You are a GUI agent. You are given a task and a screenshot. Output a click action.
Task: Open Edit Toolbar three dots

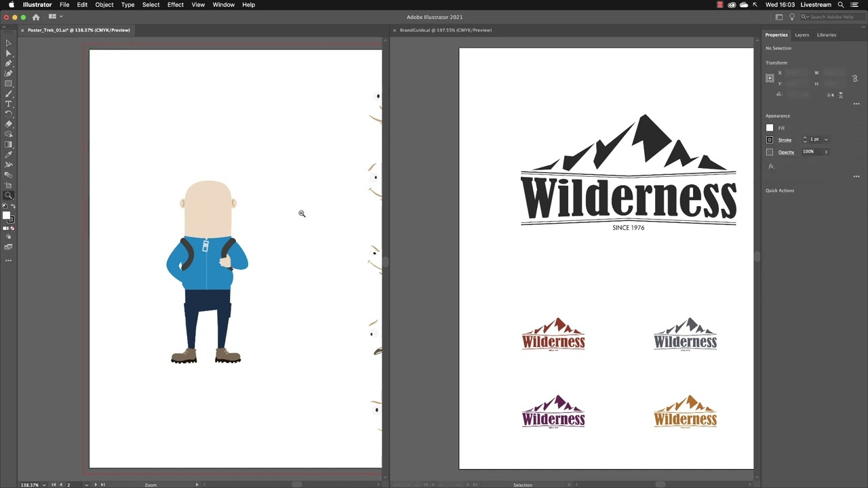point(8,260)
